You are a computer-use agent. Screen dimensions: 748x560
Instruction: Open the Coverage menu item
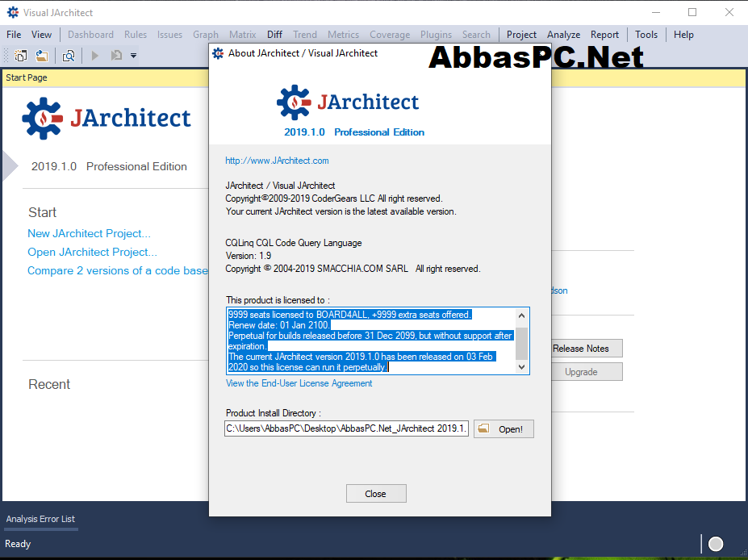click(x=390, y=35)
